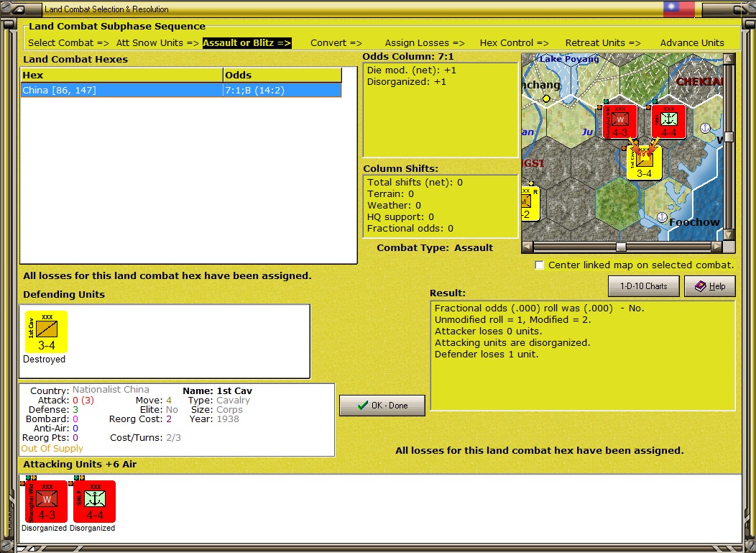
Task: Click the map horizontal scrollbar thumb
Action: [622, 247]
